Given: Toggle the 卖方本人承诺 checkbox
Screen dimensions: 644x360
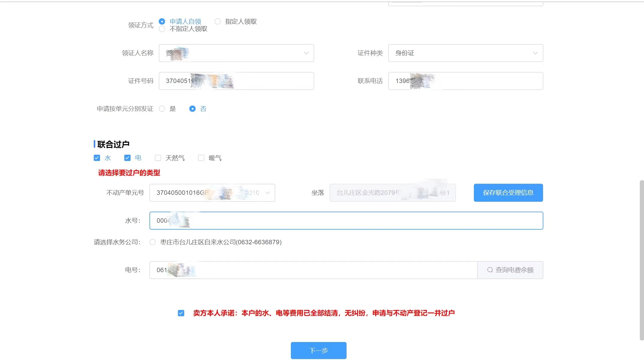Looking at the screenshot, I should point(181,313).
